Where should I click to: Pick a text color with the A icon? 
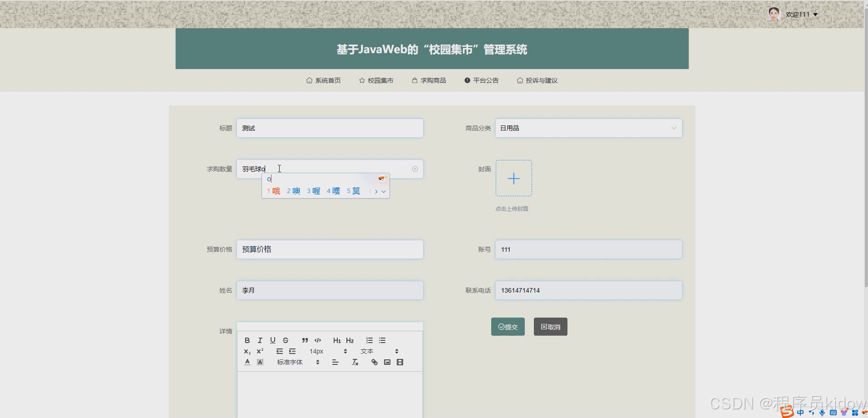pyautogui.click(x=247, y=362)
